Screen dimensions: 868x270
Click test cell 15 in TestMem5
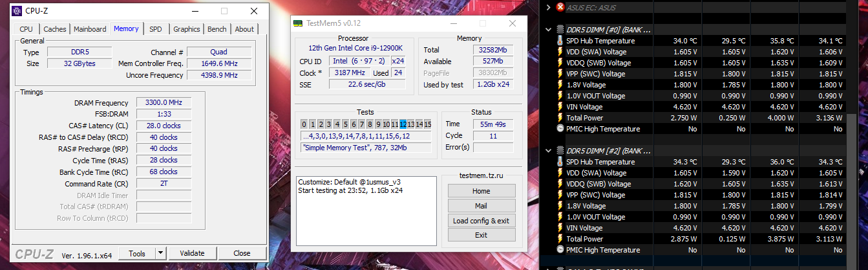427,124
